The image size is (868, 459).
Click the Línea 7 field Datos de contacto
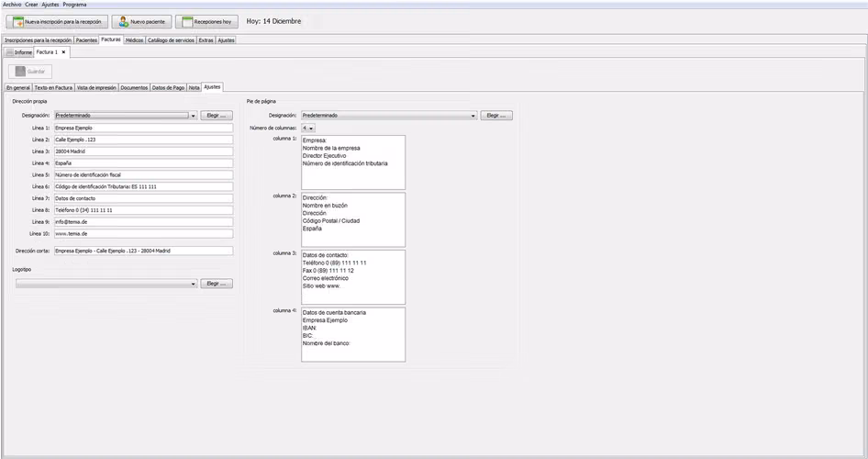click(x=143, y=198)
